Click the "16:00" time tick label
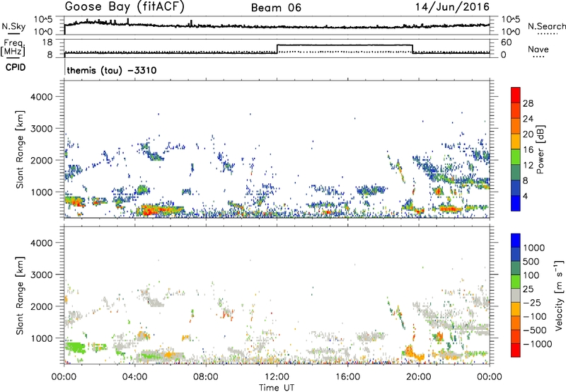Viewport: 566px width, 392px height. tap(347, 377)
